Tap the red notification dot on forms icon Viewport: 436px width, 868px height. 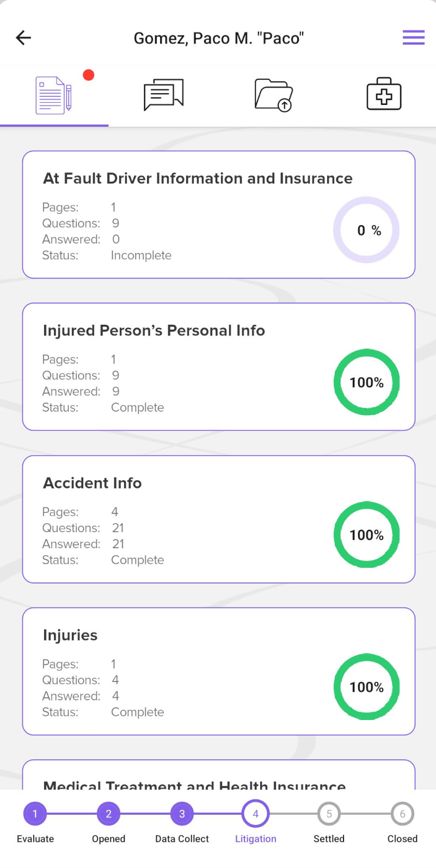pyautogui.click(x=89, y=76)
